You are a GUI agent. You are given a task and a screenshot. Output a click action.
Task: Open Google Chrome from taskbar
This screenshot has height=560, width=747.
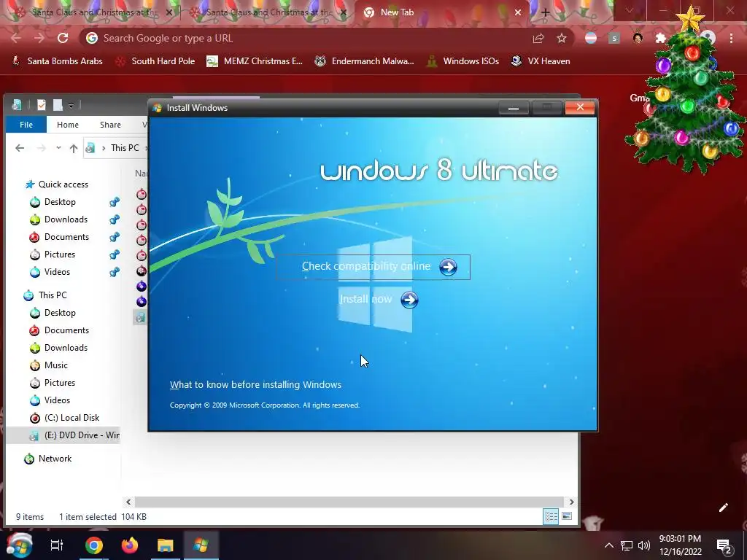click(x=94, y=545)
